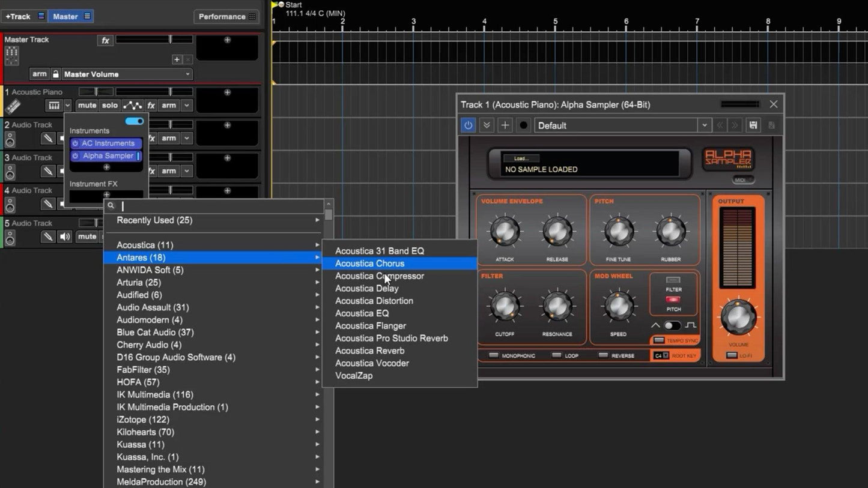Image resolution: width=868 pixels, height=488 pixels.
Task: Click the speaker icon on Audio Track 5
Action: pyautogui.click(x=65, y=236)
